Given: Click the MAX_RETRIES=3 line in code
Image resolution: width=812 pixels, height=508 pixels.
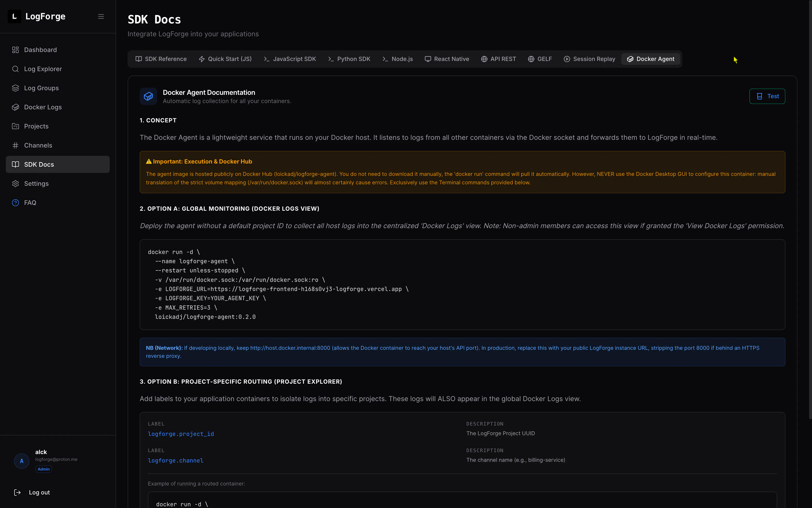Looking at the screenshot, I should click(x=186, y=308).
